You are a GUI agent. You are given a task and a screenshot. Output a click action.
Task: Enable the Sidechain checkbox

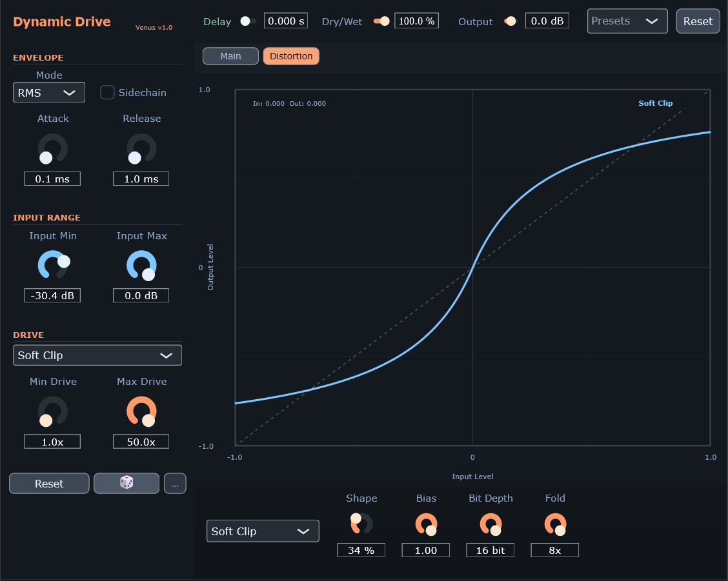(x=108, y=92)
